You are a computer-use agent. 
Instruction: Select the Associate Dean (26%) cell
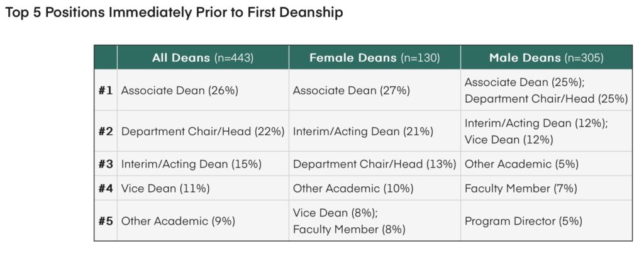(x=180, y=90)
